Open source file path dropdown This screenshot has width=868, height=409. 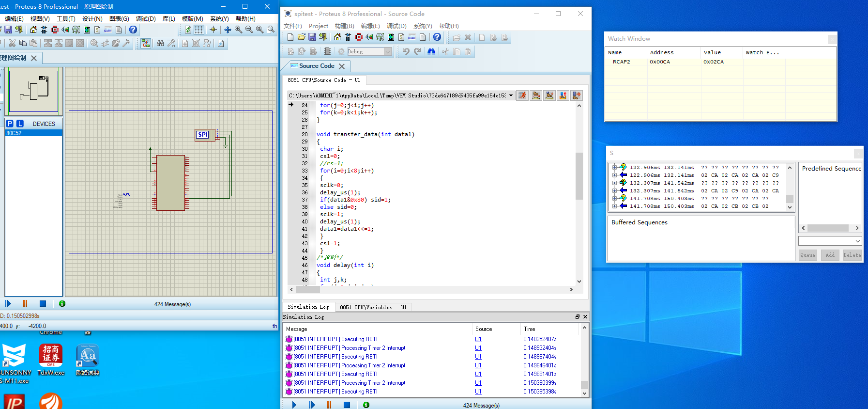[x=511, y=95]
